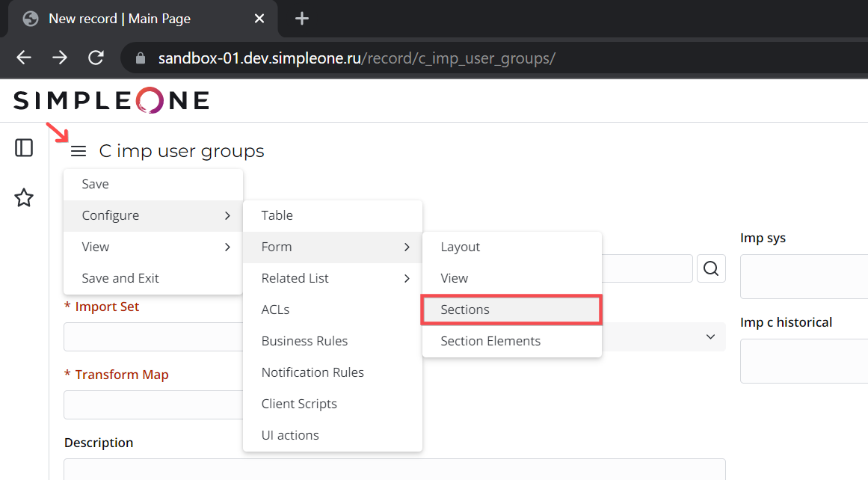Click the SimpleOne logo
Image resolution: width=868 pixels, height=480 pixels.
tap(111, 100)
